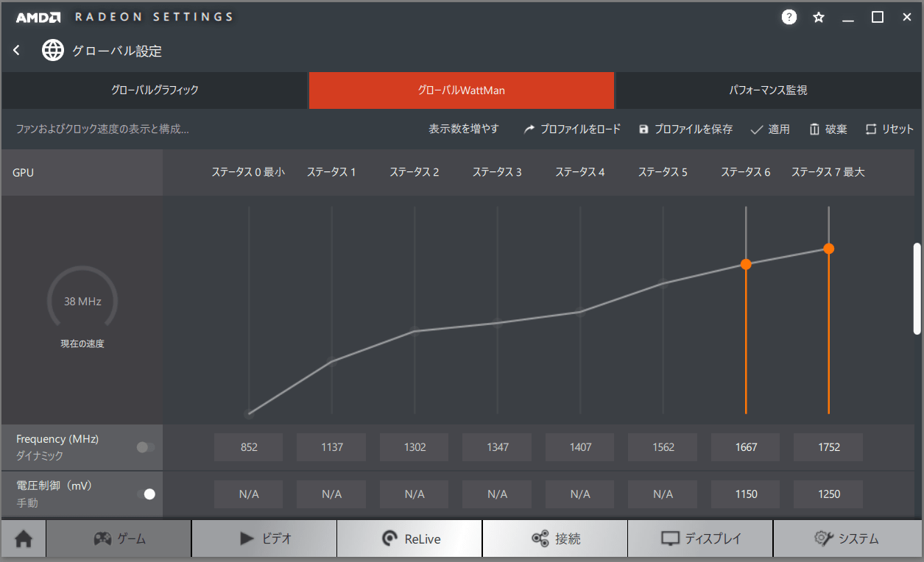Image resolution: width=924 pixels, height=562 pixels.
Task: Click the globe icon beside グローバル設定
Action: [x=53, y=51]
